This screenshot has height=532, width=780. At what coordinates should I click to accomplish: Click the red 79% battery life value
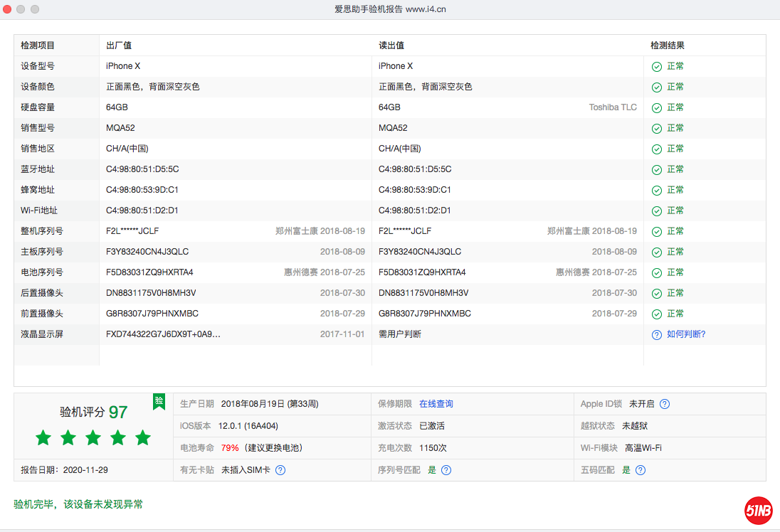[x=230, y=448]
